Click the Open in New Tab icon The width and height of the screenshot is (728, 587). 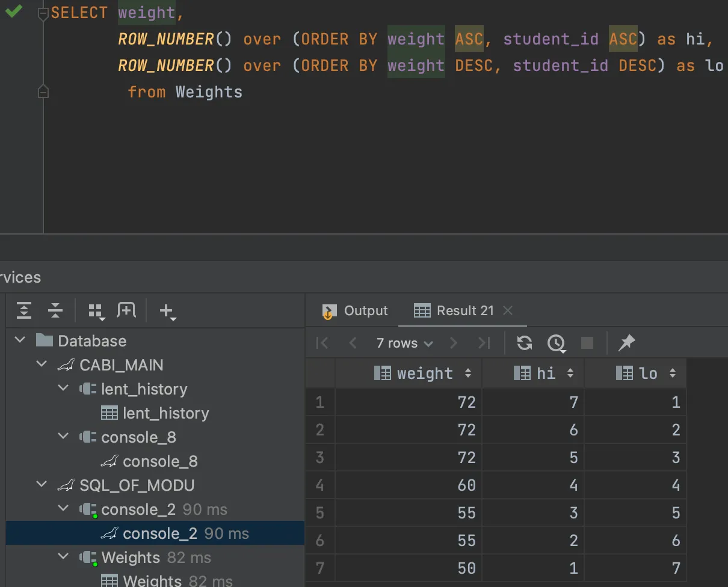click(x=126, y=310)
